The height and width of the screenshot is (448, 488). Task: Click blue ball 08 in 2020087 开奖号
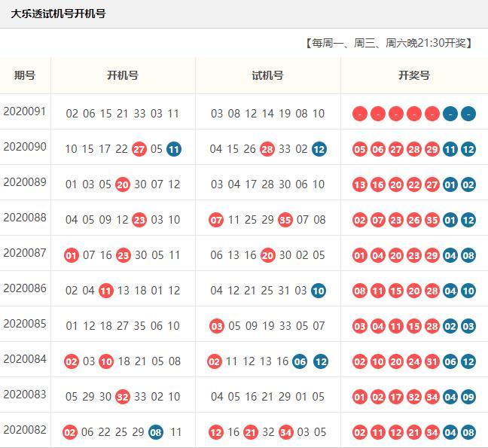468,256
